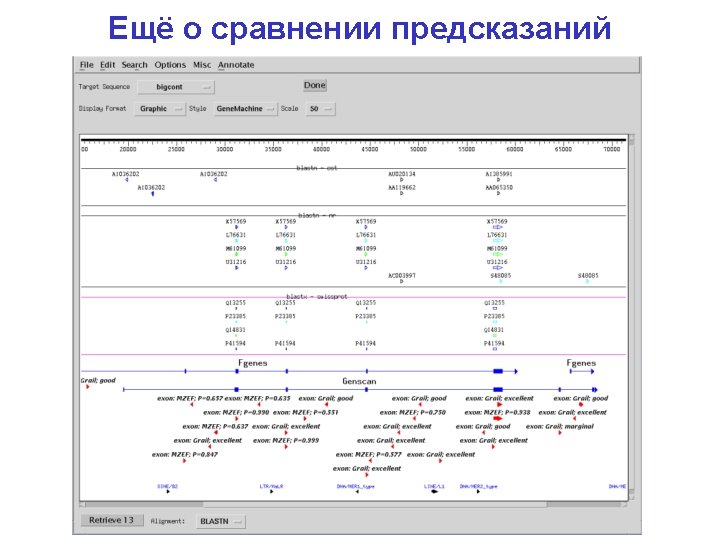This screenshot has height=540, width=720.
Task: Select the black arrow under DNA/MER2_type
Action: point(478,491)
